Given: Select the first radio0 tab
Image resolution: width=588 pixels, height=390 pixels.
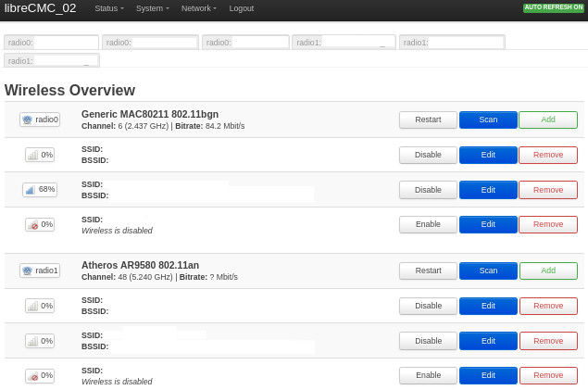Looking at the screenshot, I should click(x=51, y=43).
